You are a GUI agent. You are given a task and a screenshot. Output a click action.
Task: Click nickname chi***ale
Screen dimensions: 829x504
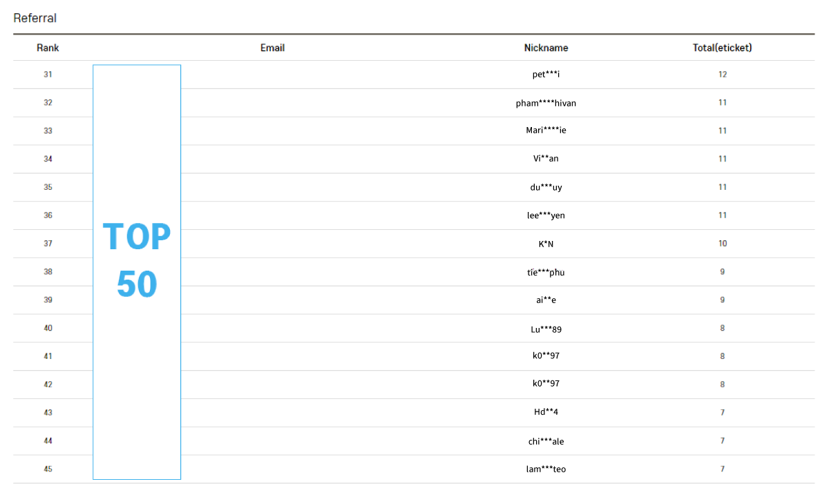pyautogui.click(x=546, y=441)
